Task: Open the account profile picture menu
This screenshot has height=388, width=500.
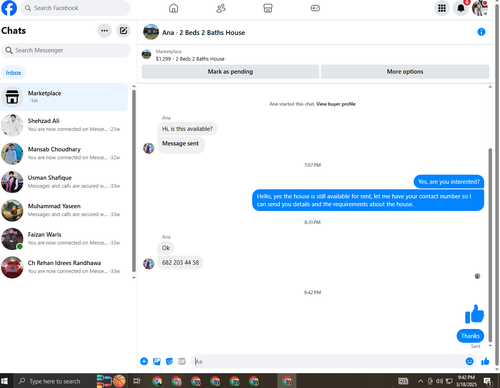Action: [x=480, y=8]
